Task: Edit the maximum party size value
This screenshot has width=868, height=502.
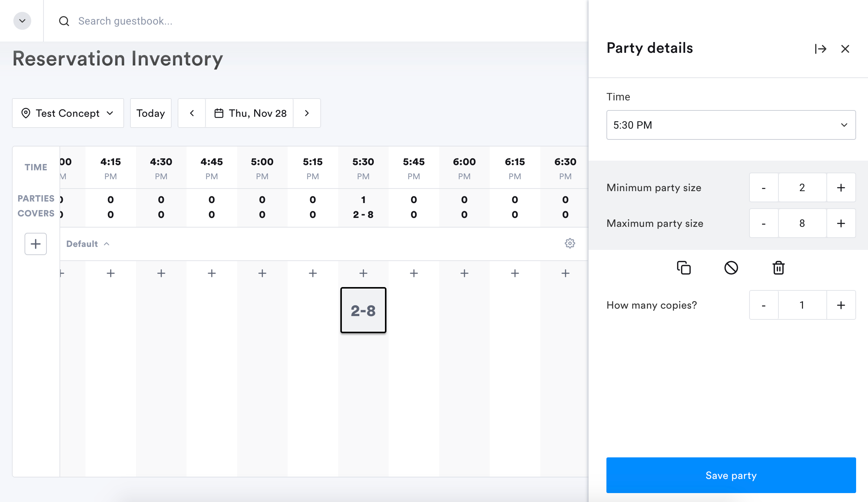Action: coord(803,223)
